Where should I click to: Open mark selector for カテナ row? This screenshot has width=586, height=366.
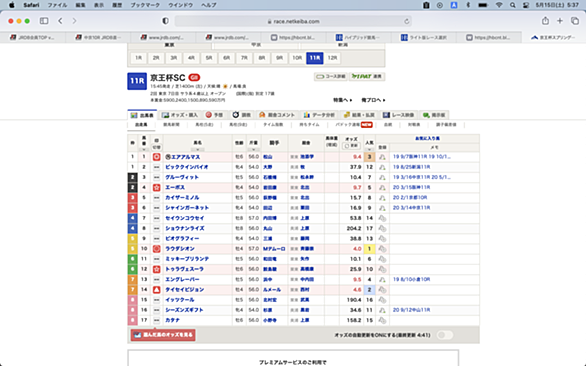click(x=157, y=320)
